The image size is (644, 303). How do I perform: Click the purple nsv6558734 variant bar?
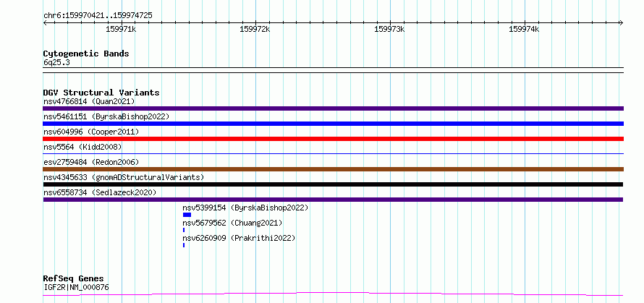(333, 200)
